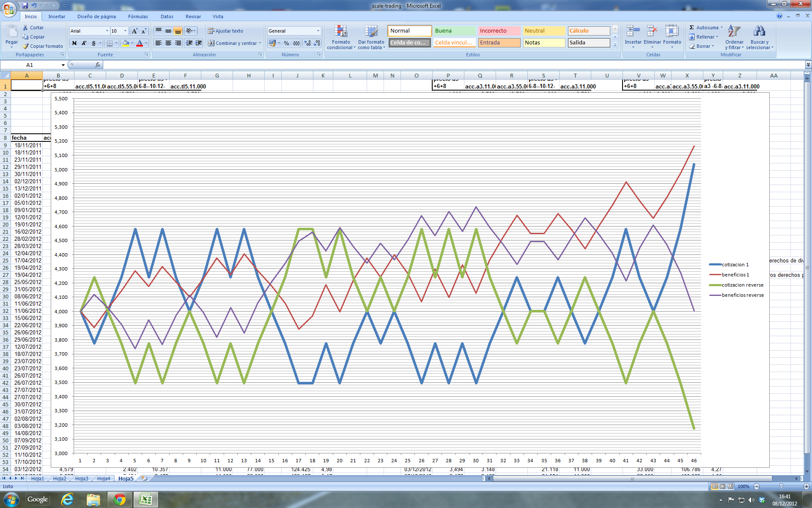Switch to the Hoja3 sheet tab

82,479
